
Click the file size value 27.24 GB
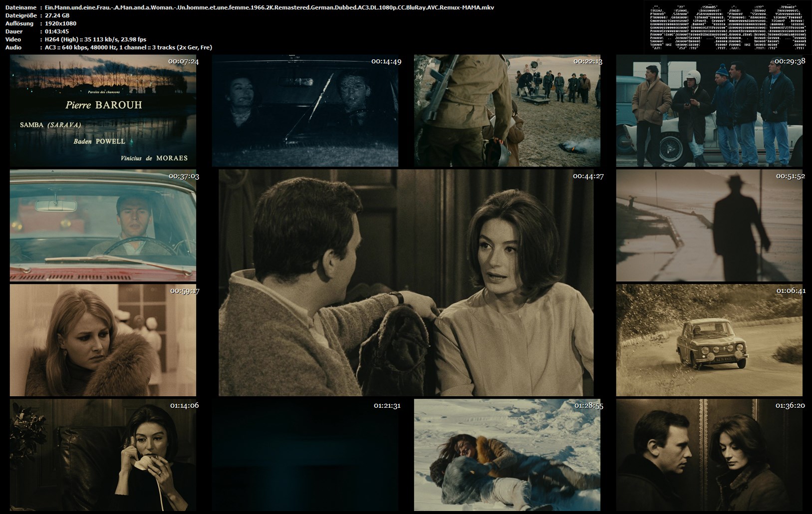coord(57,15)
